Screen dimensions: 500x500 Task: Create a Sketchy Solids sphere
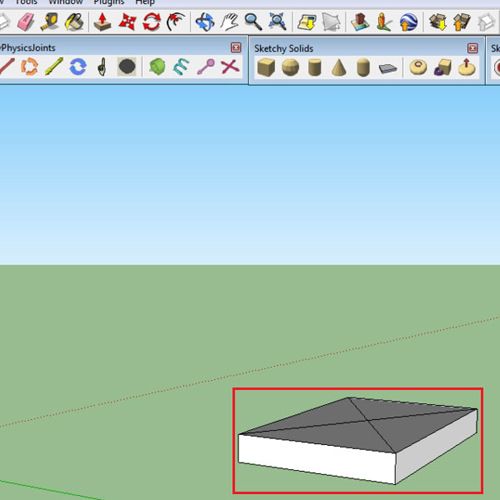290,67
